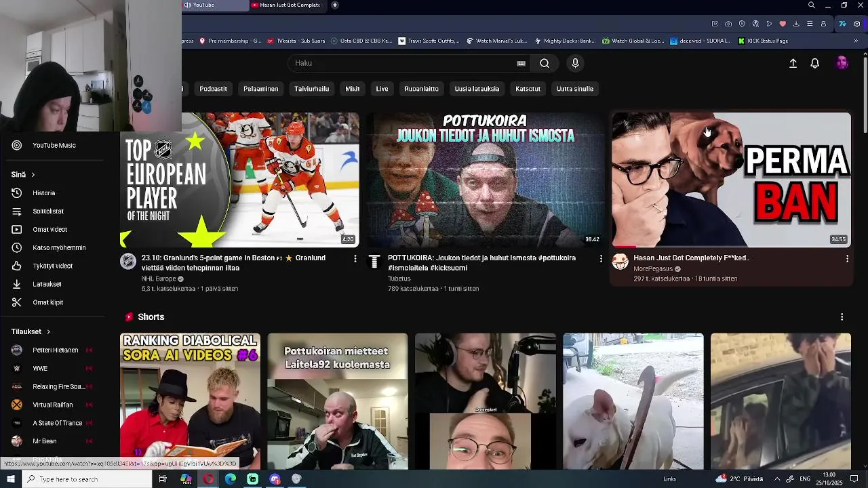Open Task View on the taskbar

click(163, 479)
